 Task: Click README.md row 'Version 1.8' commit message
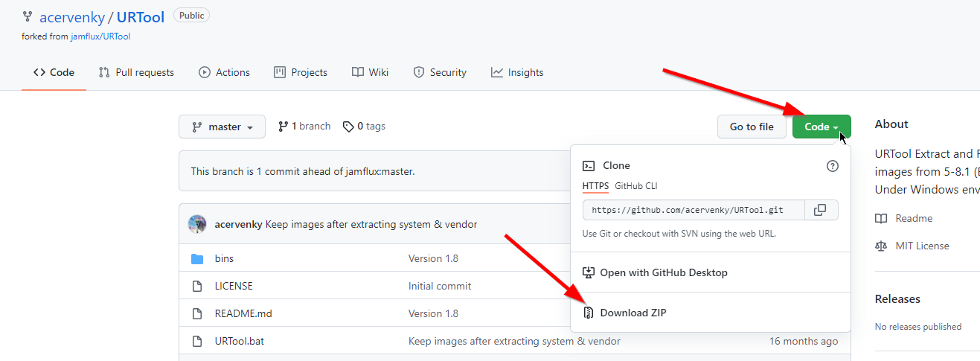433,313
